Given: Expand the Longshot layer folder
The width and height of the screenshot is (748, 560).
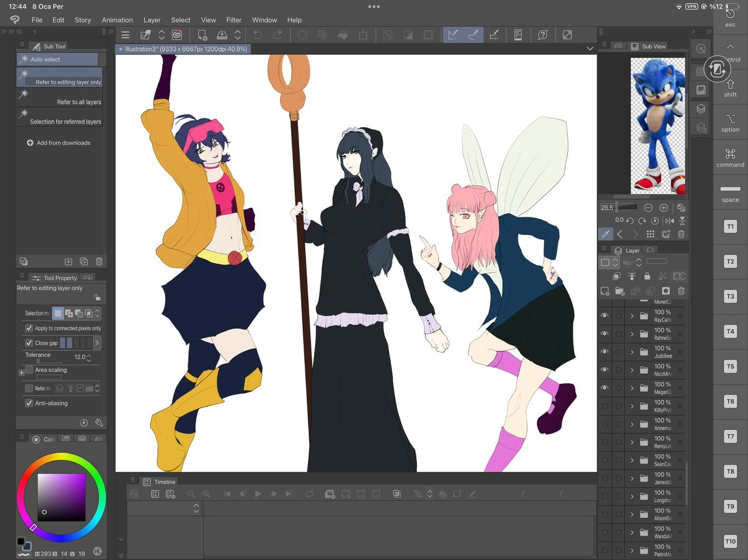Looking at the screenshot, I should point(632,496).
